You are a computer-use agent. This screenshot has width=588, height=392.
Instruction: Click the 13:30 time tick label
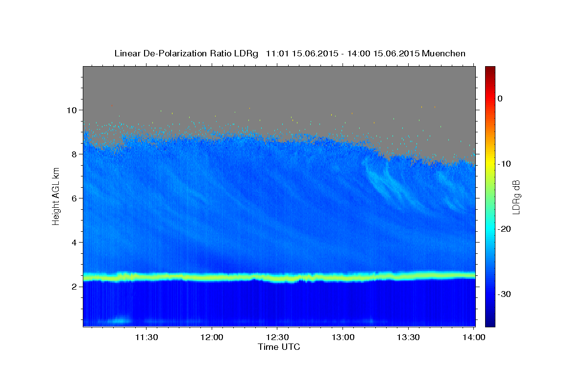[408, 337]
